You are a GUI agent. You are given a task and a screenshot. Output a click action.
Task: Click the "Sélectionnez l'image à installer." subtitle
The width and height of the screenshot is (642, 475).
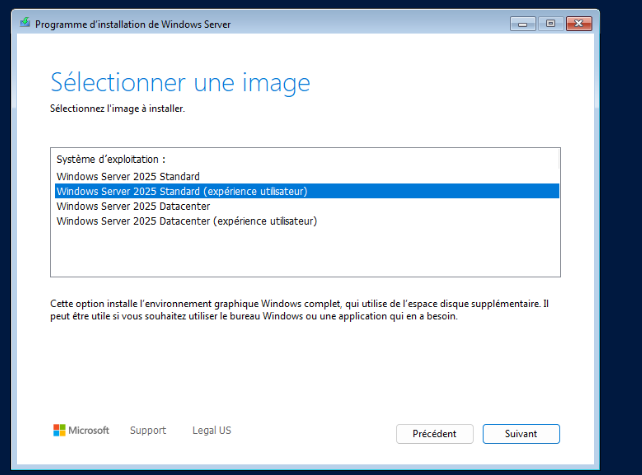(117, 108)
